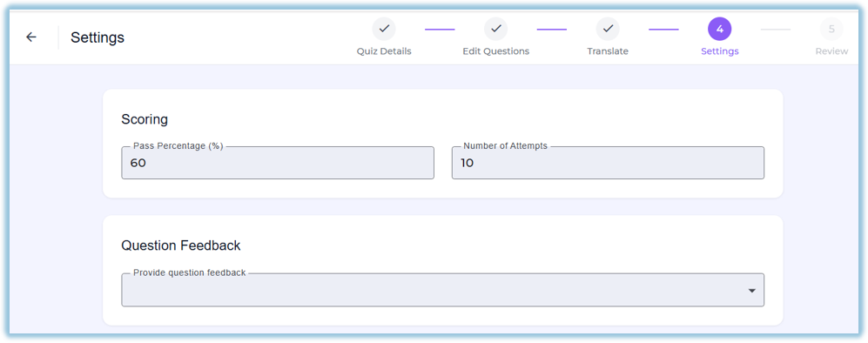This screenshot has width=868, height=343.
Task: Click the Scoring section heading
Action: [145, 119]
